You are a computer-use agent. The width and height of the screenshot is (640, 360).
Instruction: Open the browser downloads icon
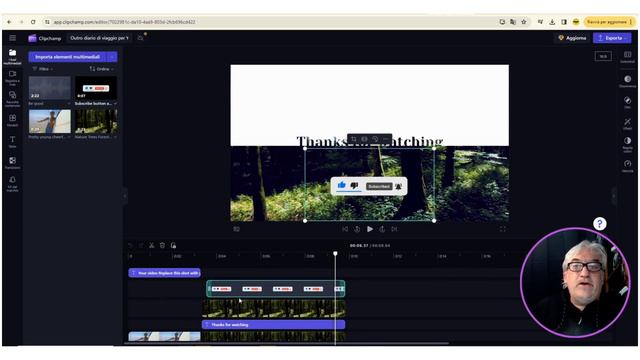(x=552, y=22)
